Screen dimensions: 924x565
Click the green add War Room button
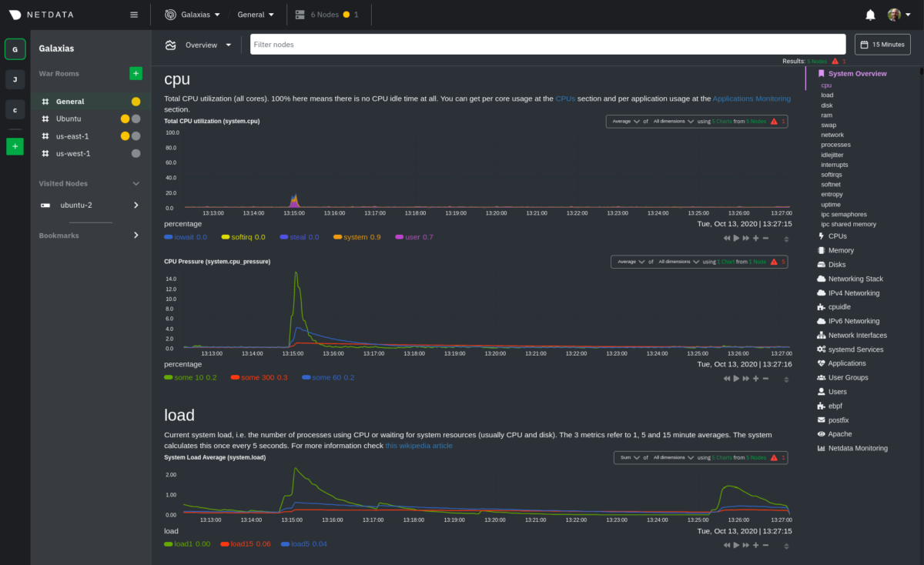136,74
